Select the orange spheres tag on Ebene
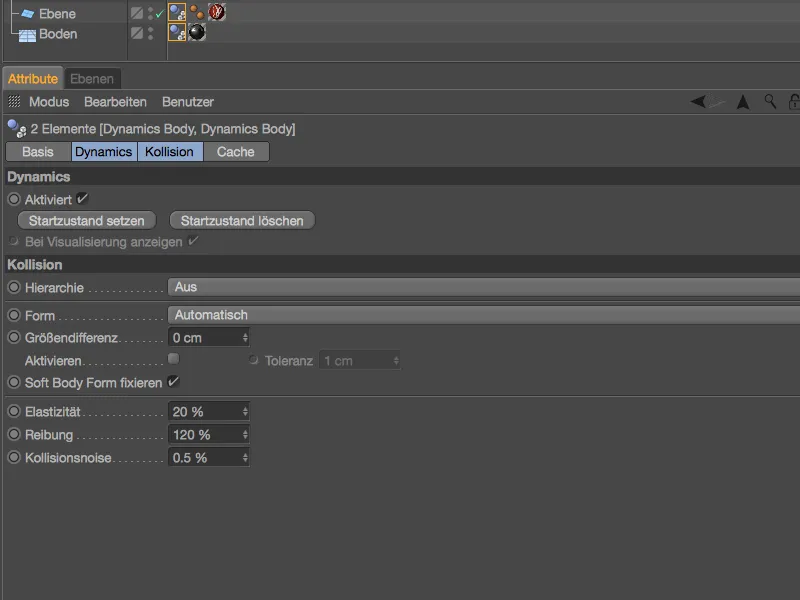This screenshot has width=800, height=600. 197,12
